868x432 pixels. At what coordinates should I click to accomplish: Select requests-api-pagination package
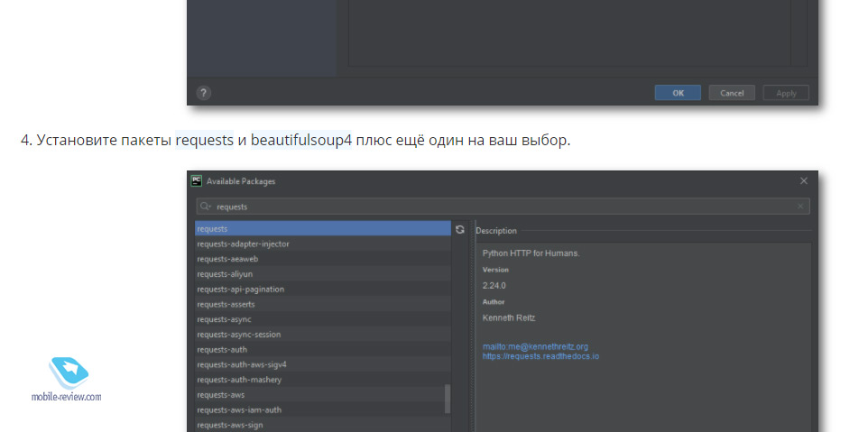click(323, 290)
